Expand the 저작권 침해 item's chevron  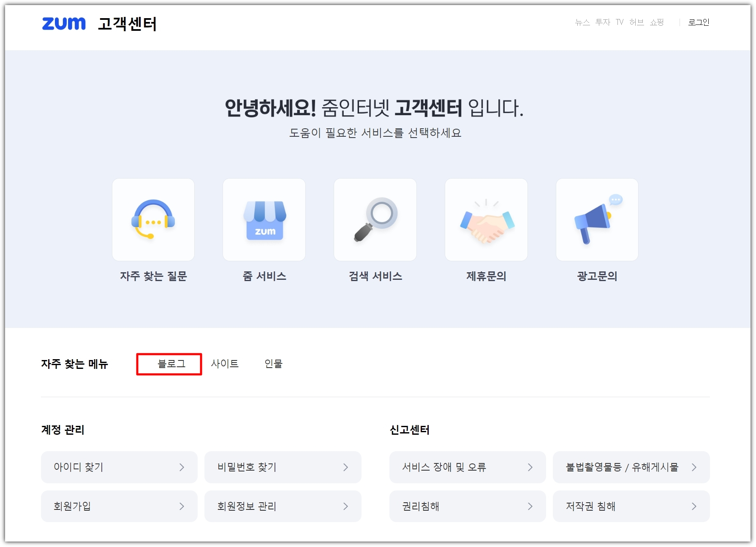(694, 506)
